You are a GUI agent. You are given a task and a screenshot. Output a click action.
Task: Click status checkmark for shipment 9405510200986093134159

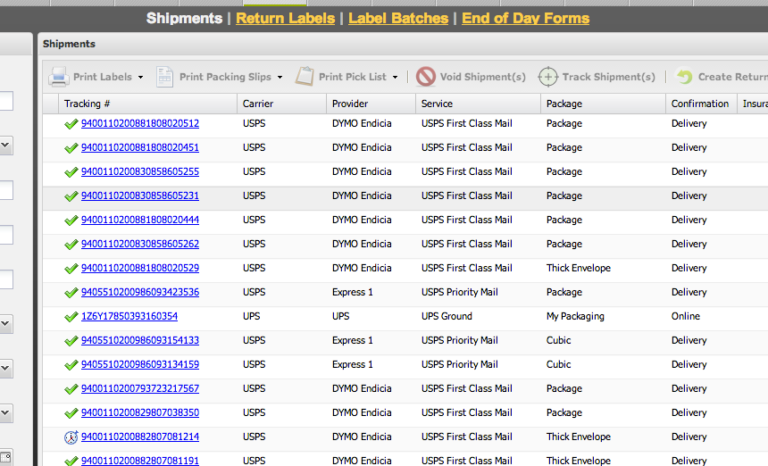click(x=71, y=365)
